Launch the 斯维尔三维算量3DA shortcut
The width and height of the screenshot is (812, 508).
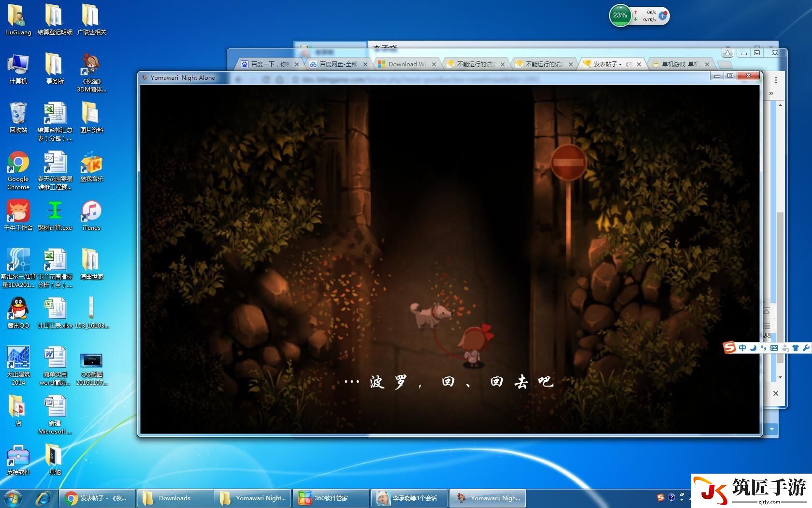pyautogui.click(x=18, y=268)
